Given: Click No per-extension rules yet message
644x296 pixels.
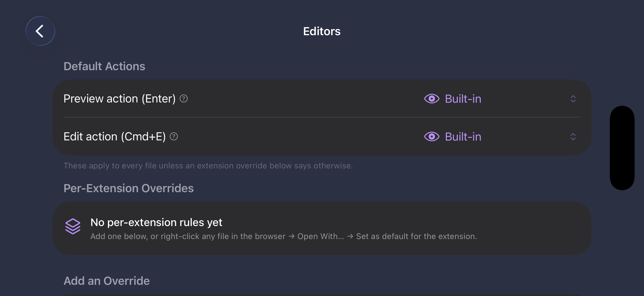Looking at the screenshot, I should 156,222.
